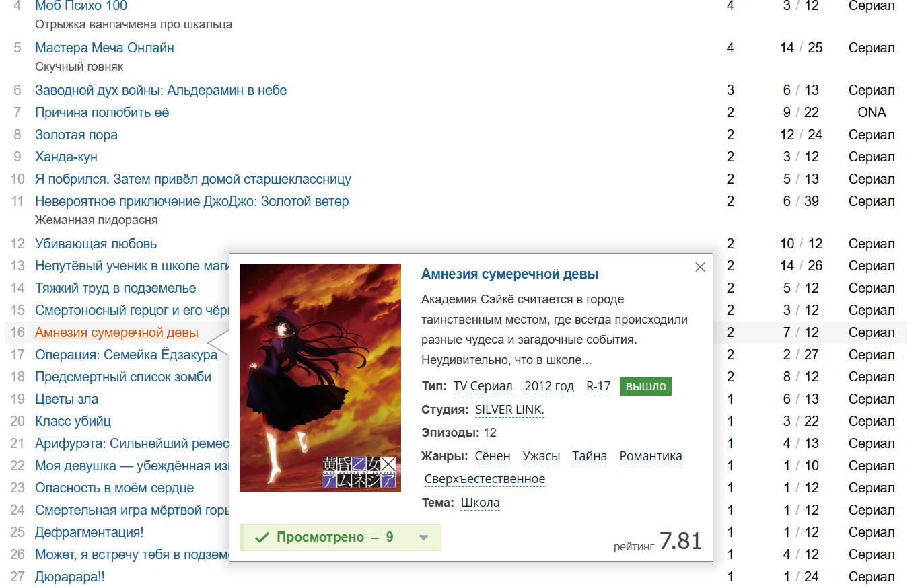
Task: Open Невероятное приключение ДжоДжо: Золотой ветер
Action: [x=192, y=201]
